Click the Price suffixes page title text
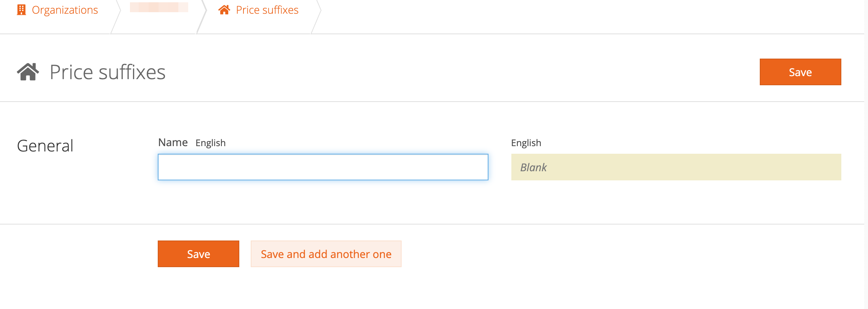This screenshot has width=868, height=309. (x=107, y=72)
